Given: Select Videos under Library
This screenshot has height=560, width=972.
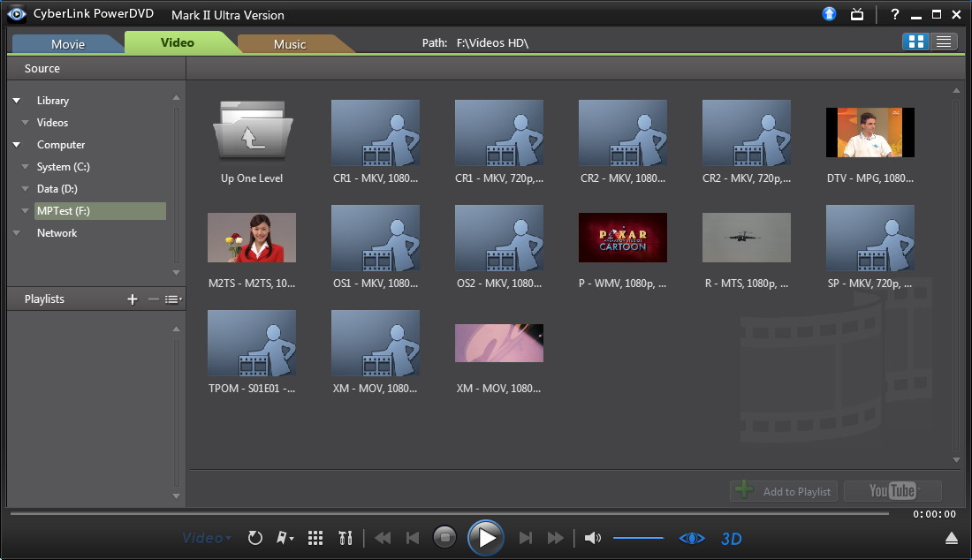Looking at the screenshot, I should click(x=52, y=123).
